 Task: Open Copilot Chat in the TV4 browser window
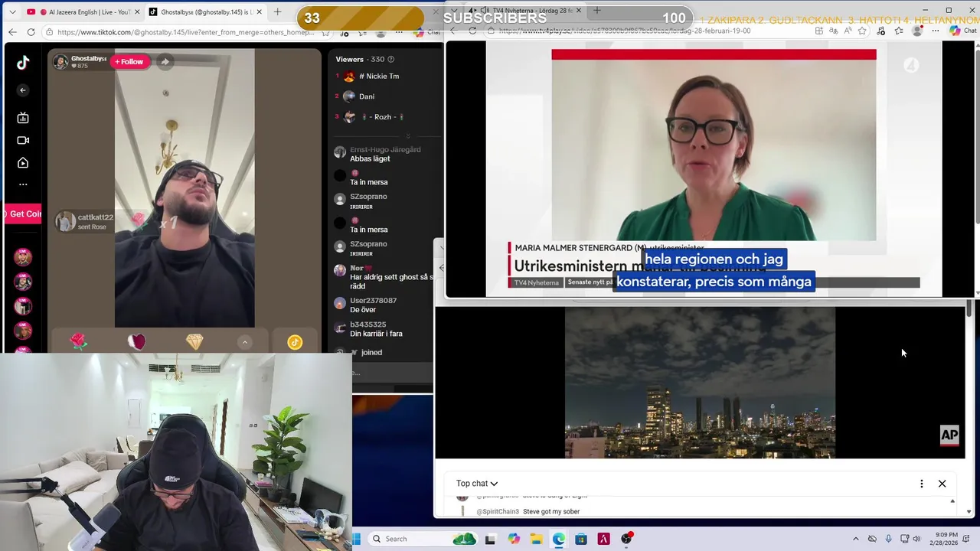963,31
